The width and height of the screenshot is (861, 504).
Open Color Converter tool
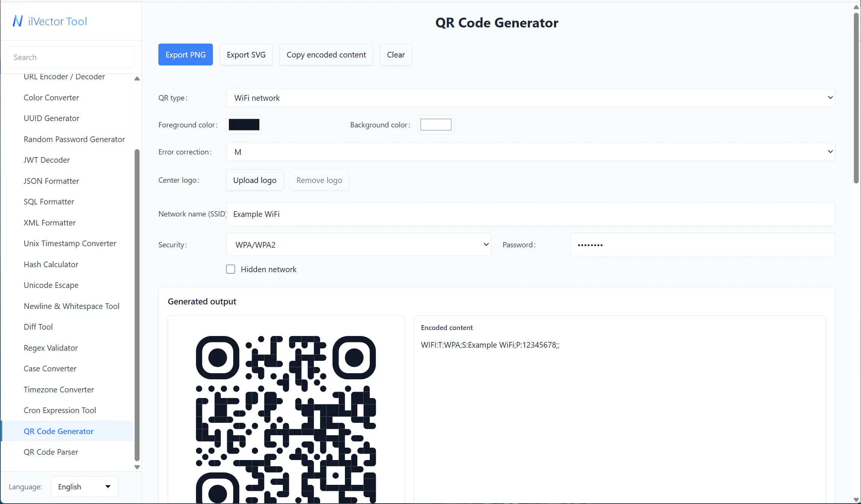pyautogui.click(x=51, y=97)
